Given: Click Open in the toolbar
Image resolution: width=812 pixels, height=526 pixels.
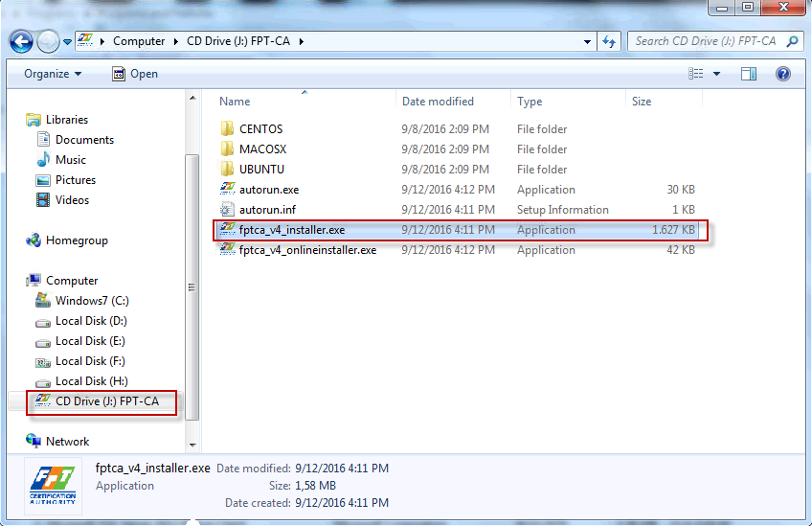Looking at the screenshot, I should click(135, 74).
